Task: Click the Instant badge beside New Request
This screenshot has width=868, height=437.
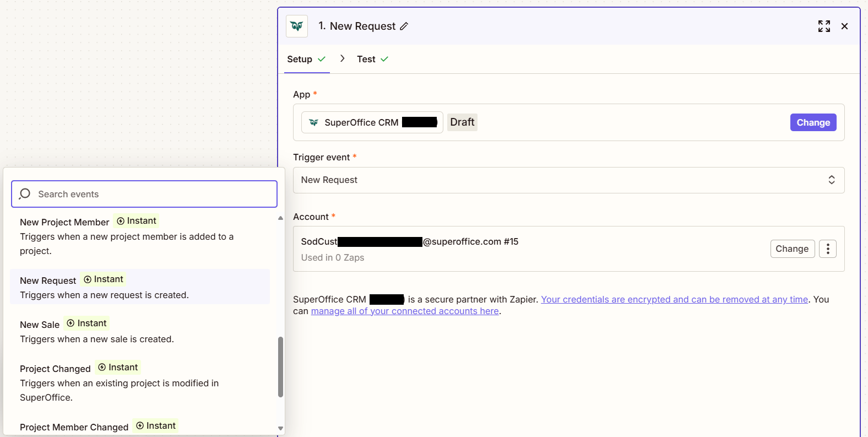Action: (x=103, y=279)
